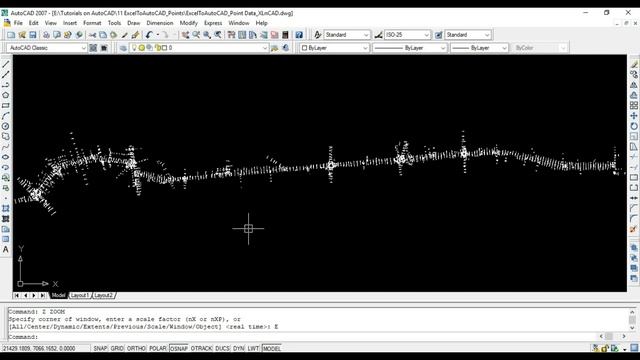Select the Move modify tool
640x360 pixels.
[x=634, y=116]
